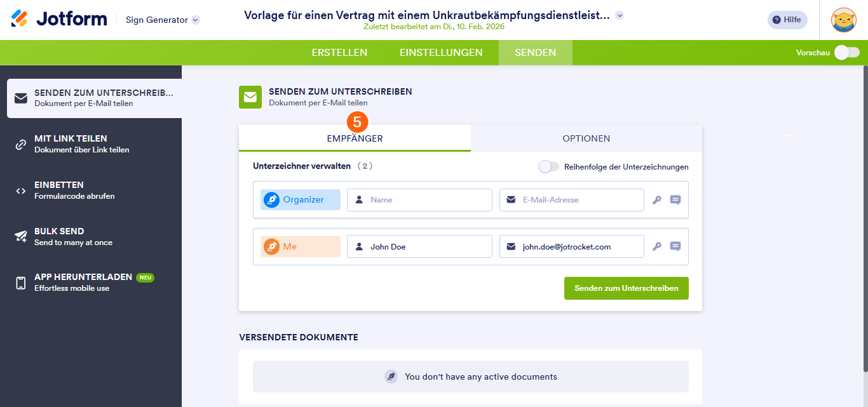Screen dimensions: 868x407
Task: Expand the document title dropdown
Action: (x=619, y=15)
